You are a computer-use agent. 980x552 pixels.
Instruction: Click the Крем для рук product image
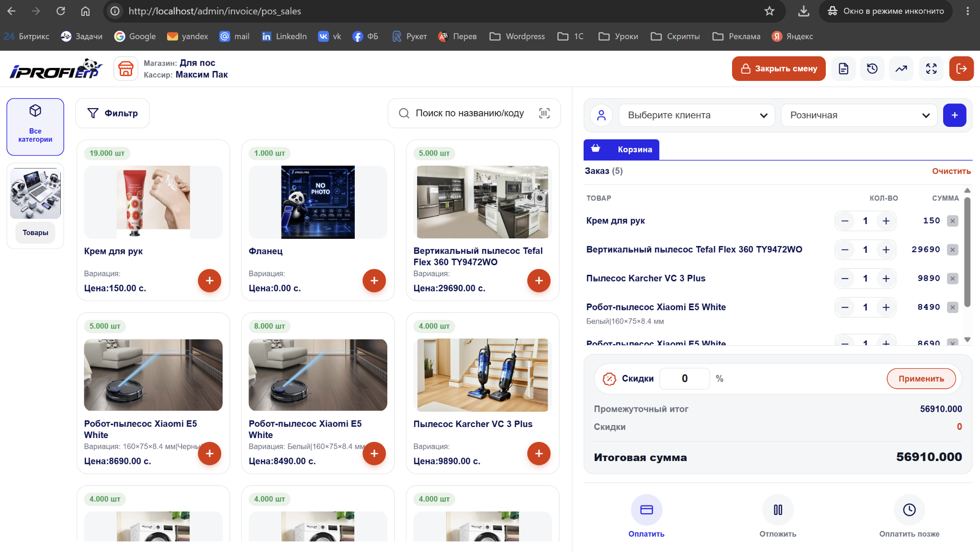tap(153, 202)
